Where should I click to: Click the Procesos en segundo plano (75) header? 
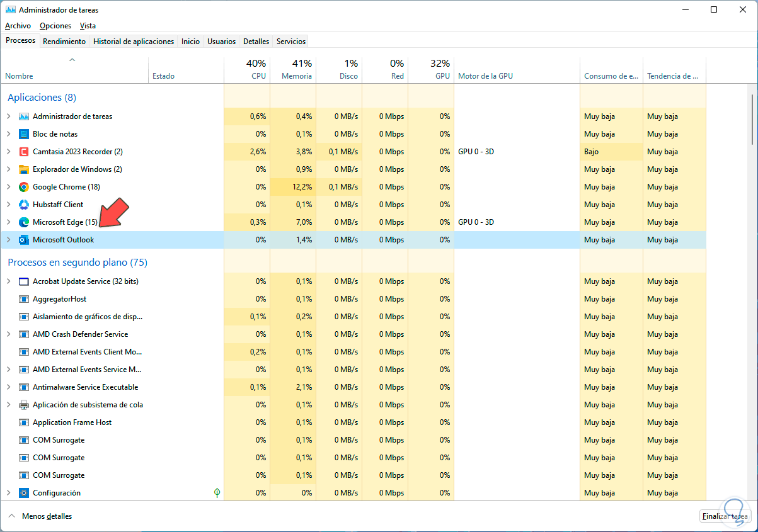(77, 263)
